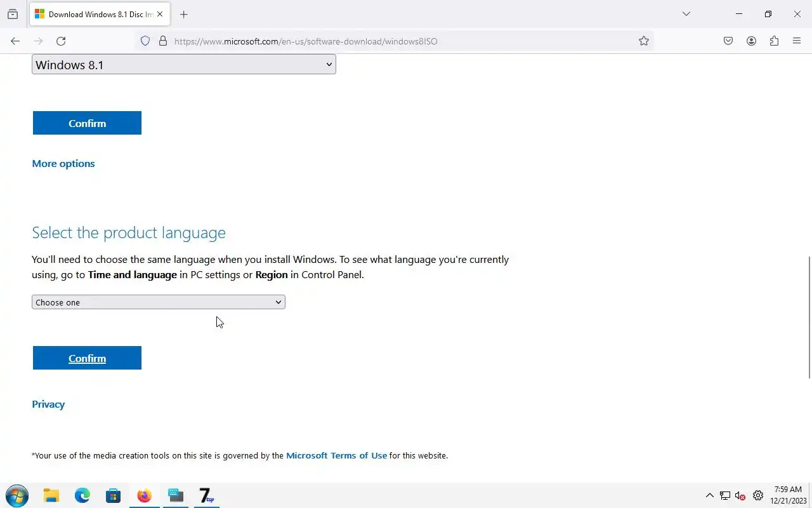
Task: Open the settings gear tray icon
Action: click(x=758, y=496)
